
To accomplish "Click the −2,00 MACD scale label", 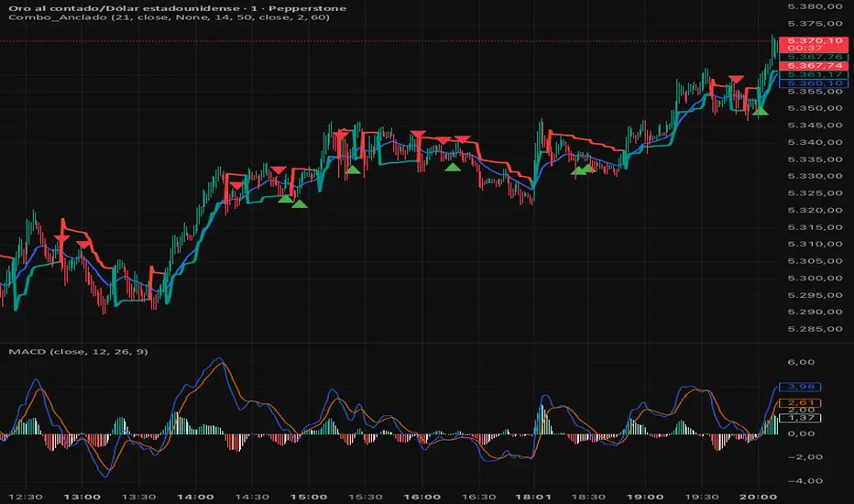I will click(x=805, y=456).
